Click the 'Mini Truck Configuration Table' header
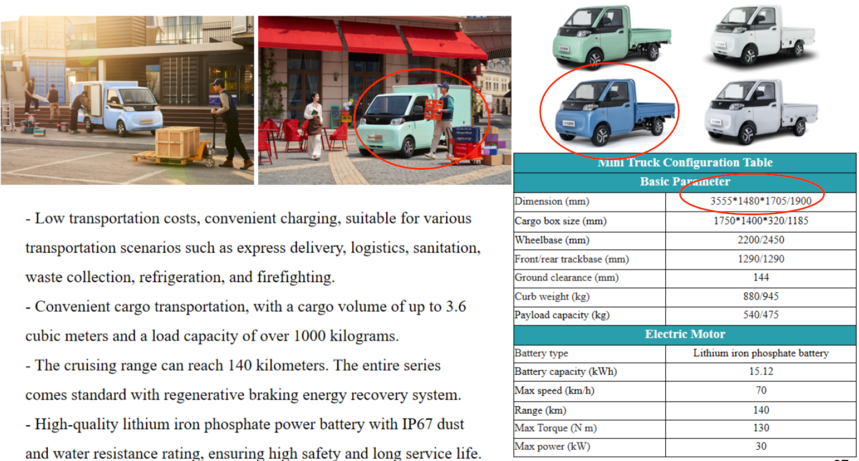The height and width of the screenshot is (461, 859). pos(685,163)
